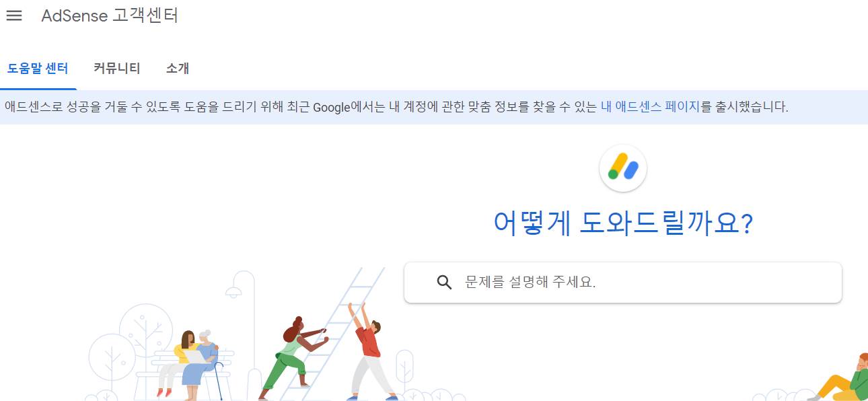The image size is (868, 401).
Task: Switch to the 커뮤니티 tab
Action: click(x=117, y=68)
